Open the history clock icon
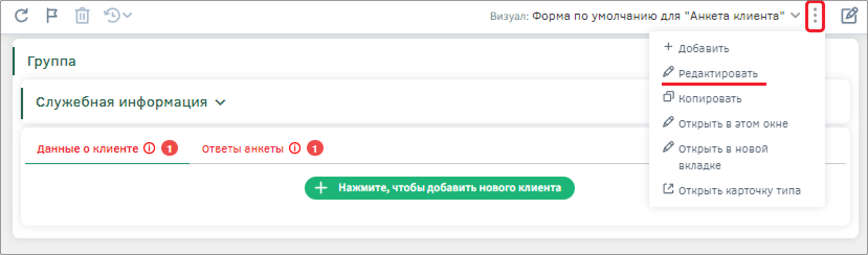868x255 pixels. (113, 16)
